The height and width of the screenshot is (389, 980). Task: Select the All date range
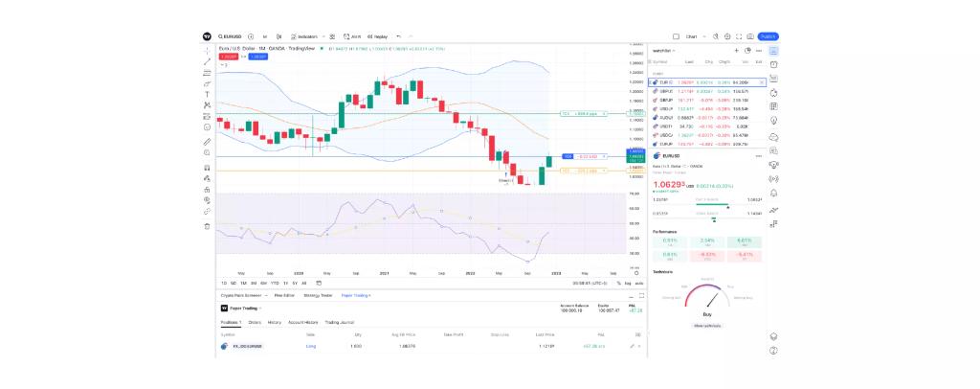[303, 284]
